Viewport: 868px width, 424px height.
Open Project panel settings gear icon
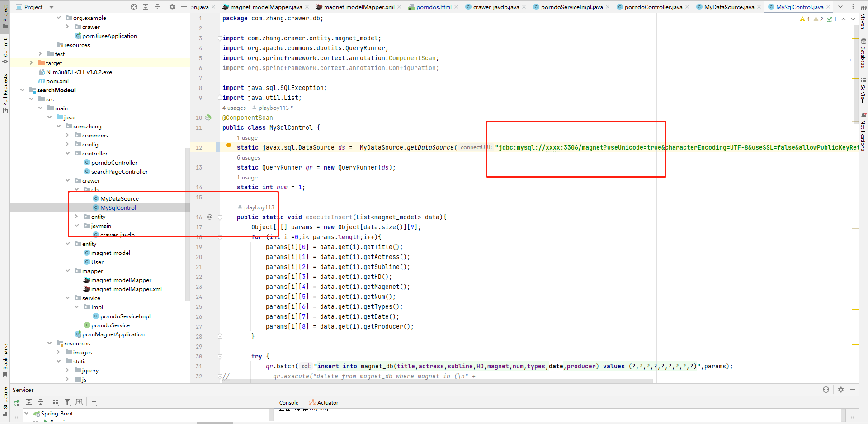(x=172, y=7)
